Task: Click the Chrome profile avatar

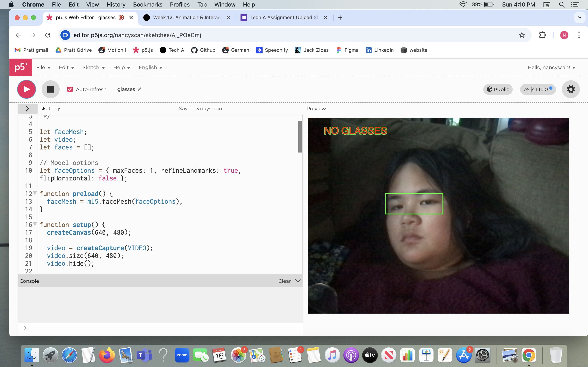Action: coord(564,35)
